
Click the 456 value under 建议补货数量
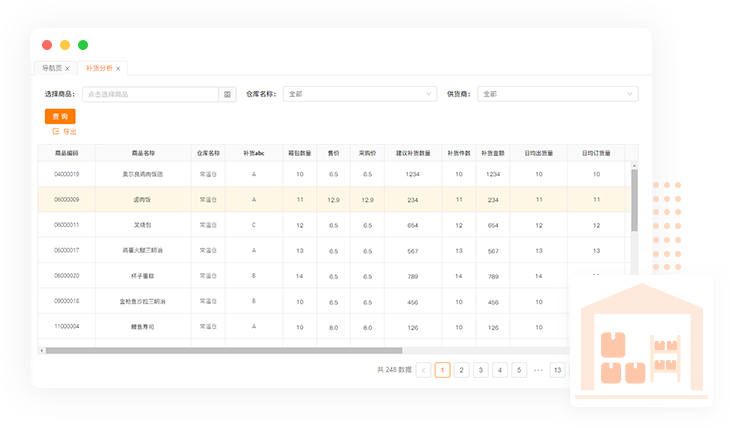point(412,302)
